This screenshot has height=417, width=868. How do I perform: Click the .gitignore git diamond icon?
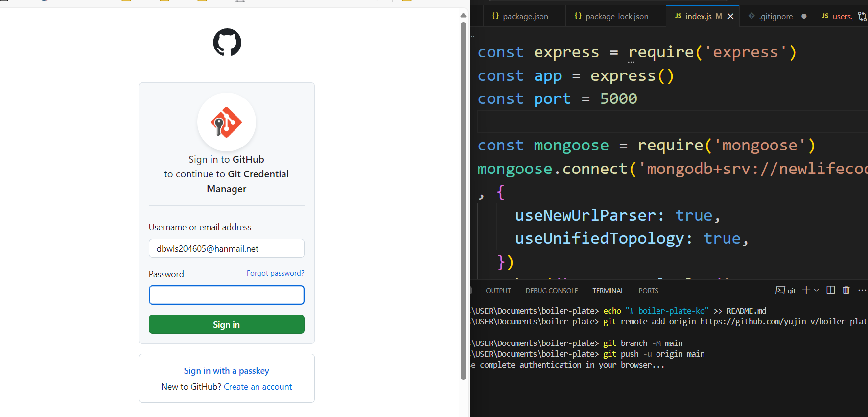click(x=751, y=16)
